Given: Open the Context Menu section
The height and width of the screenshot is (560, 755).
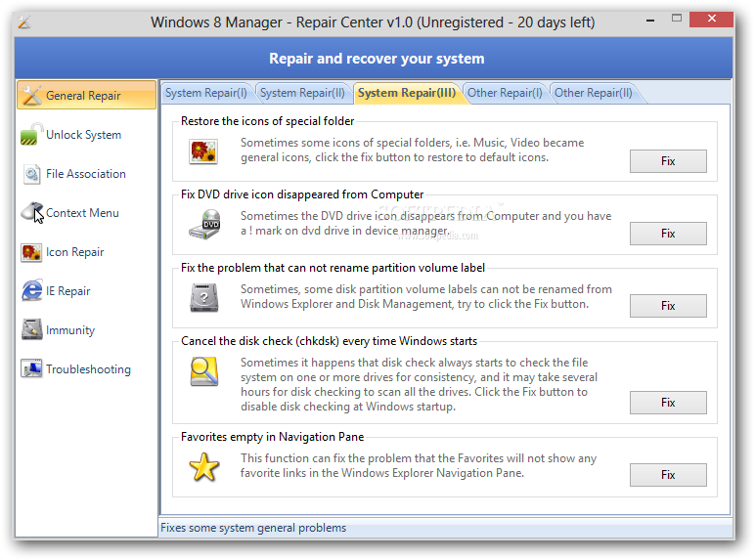Looking at the screenshot, I should pyautogui.click(x=87, y=213).
